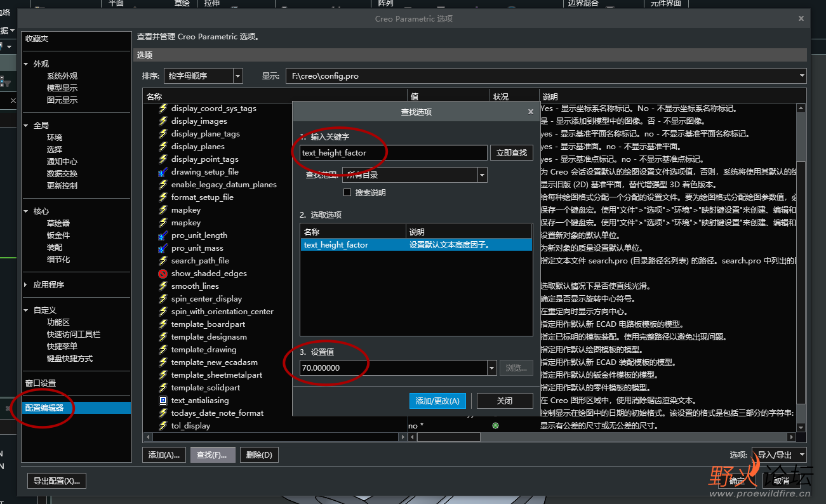826x504 pixels.
Task: Click the red prohibited icon beside show_shaded_edges
Action: coord(163,274)
